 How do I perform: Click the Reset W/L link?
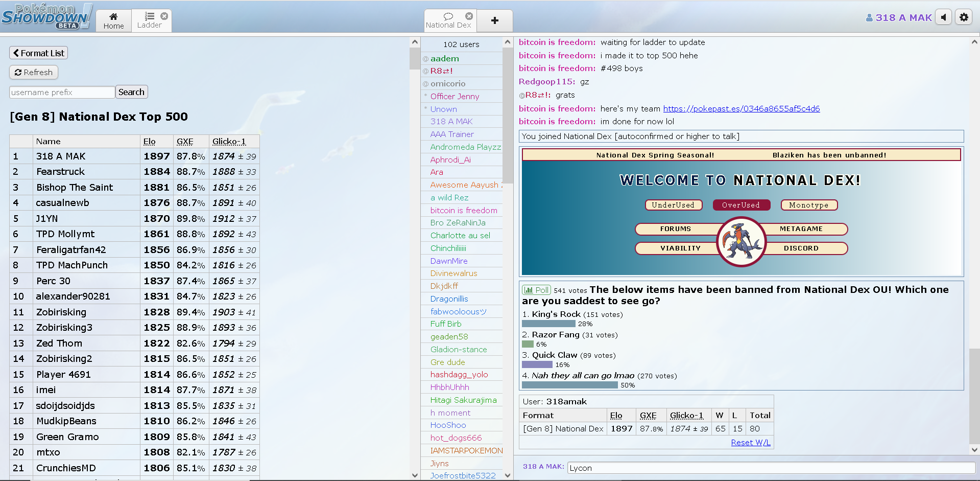click(x=751, y=443)
